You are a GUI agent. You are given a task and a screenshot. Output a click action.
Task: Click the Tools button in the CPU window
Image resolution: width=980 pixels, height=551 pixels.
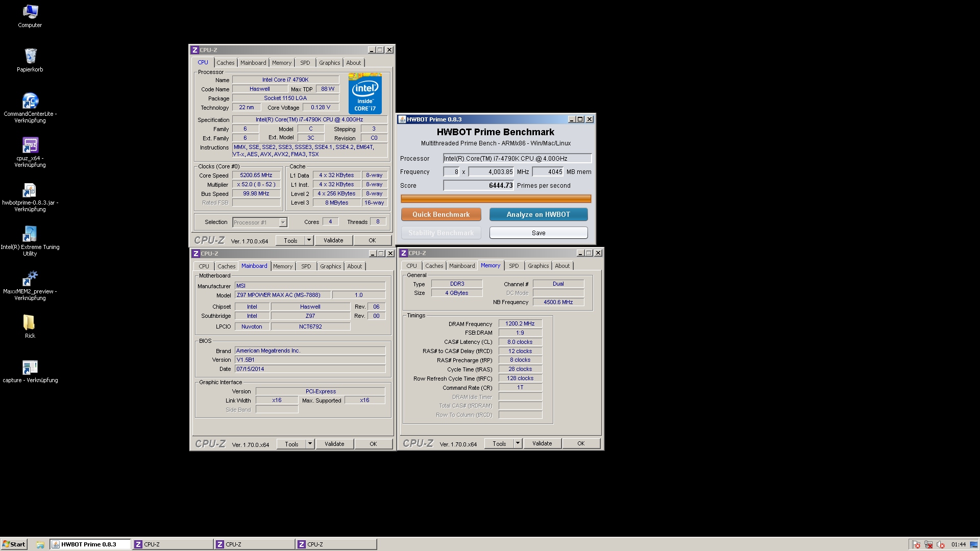click(x=291, y=240)
